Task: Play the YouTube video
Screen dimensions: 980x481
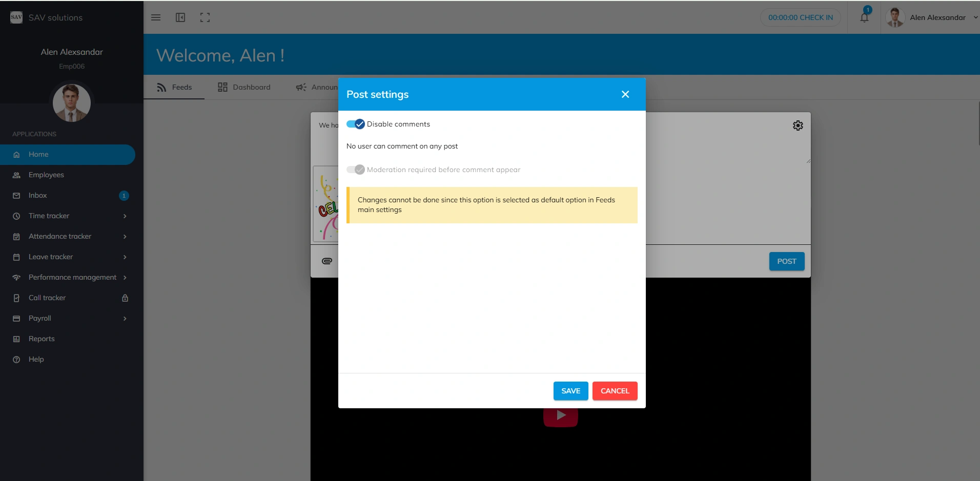Action: point(560,415)
